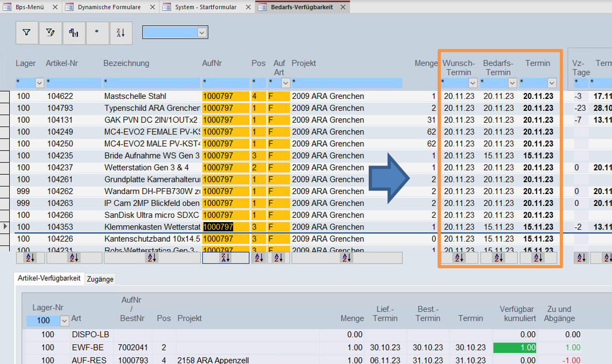Switch to the Bps-Menü tab
This screenshot has height=364, width=612.
pos(30,7)
